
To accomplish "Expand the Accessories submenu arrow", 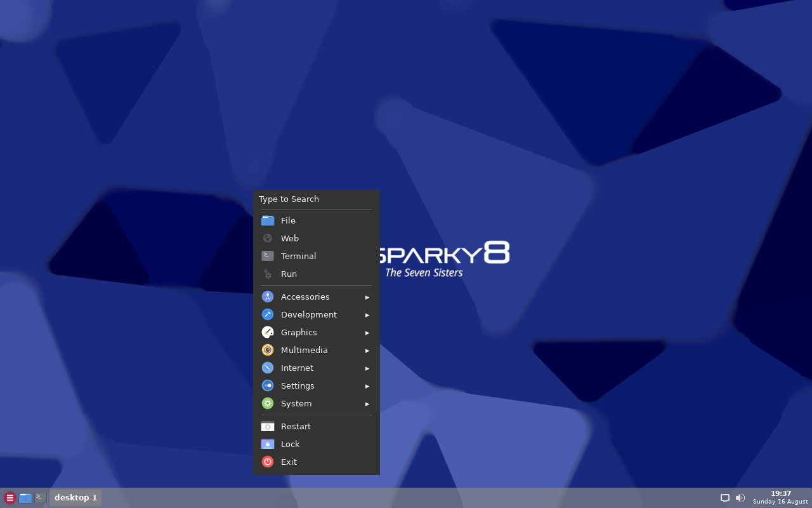I will (367, 297).
